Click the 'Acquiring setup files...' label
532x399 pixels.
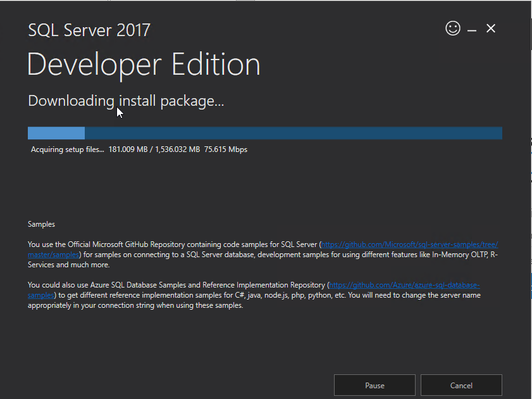pos(68,149)
